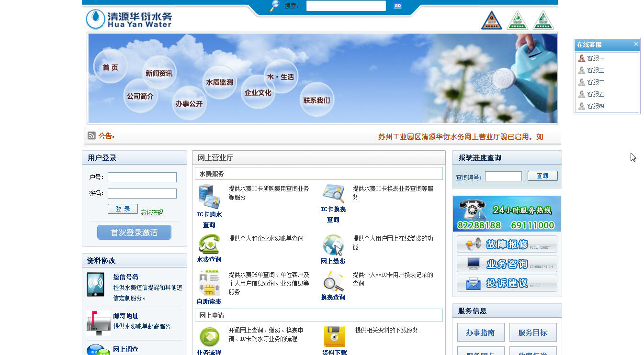Viewport: 644px width, 355px height.
Task: Open 水质监测 bubble menu
Action: pyautogui.click(x=219, y=82)
